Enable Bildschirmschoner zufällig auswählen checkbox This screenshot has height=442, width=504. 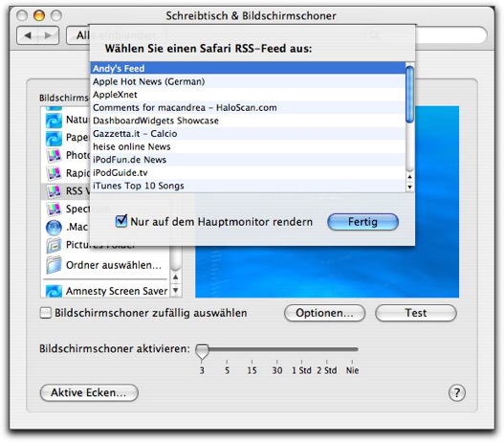[46, 313]
